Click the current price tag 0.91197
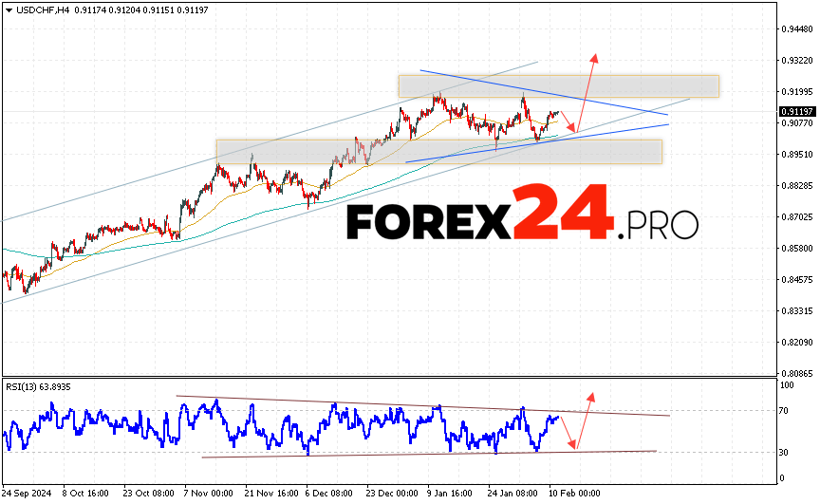Viewport: 820px width, 504px height. 795,111
